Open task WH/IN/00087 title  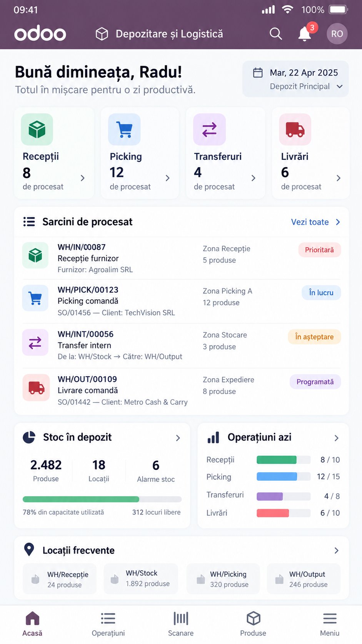coord(82,247)
